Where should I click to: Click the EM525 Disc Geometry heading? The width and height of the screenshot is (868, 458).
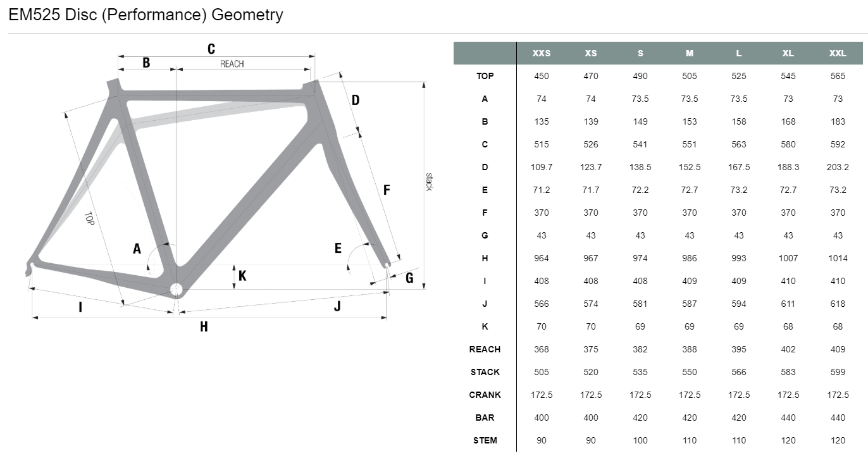146,15
